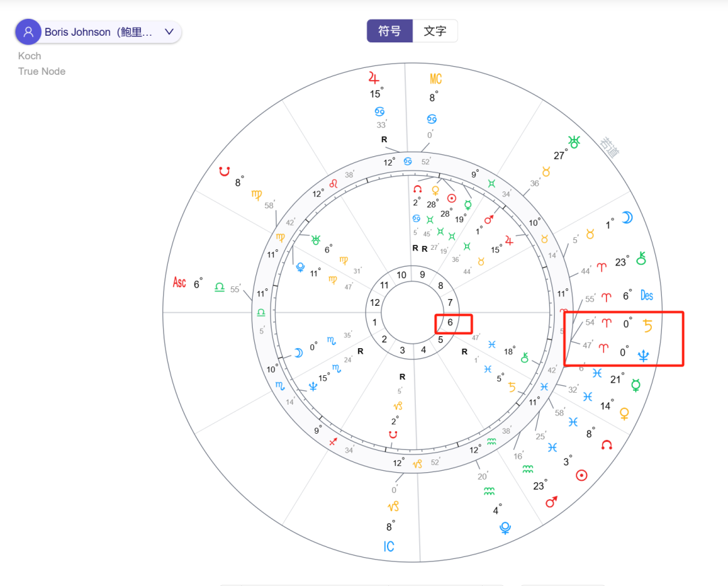
Task: Switch to the 文字 tab
Action: point(435,31)
